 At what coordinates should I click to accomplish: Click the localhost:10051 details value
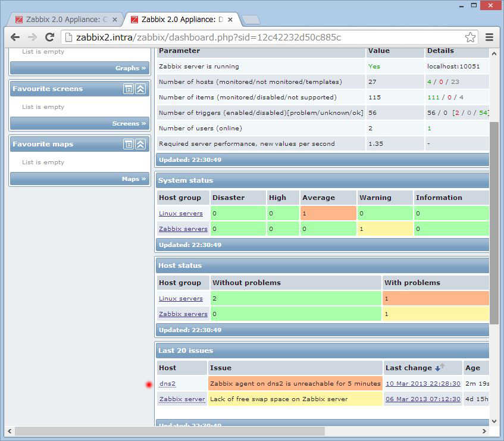(453, 67)
